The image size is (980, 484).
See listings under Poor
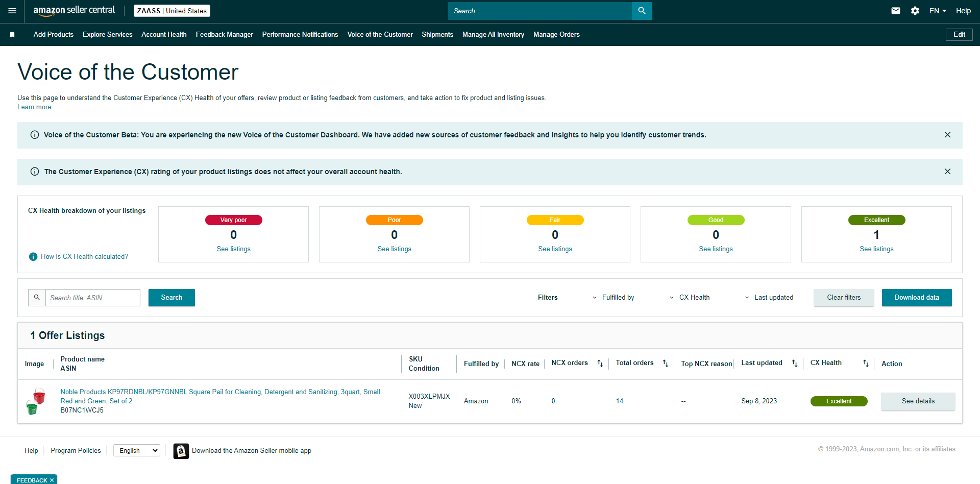[395, 249]
